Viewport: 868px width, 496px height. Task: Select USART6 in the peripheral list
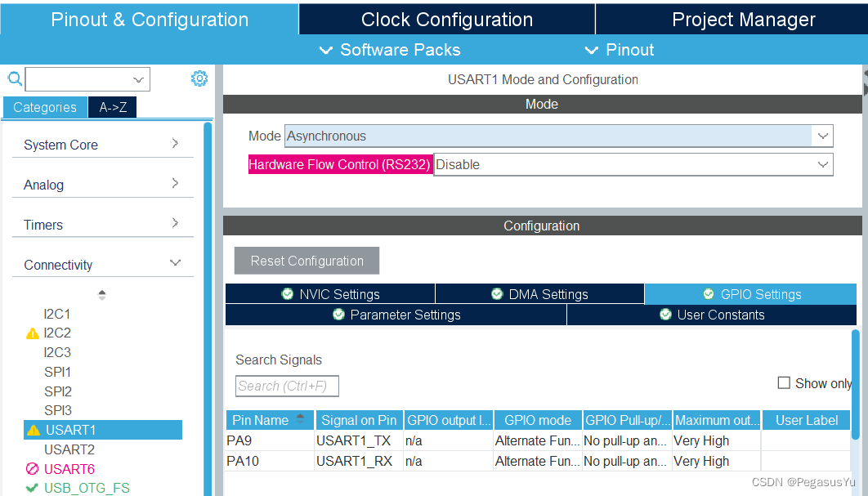pyautogui.click(x=69, y=469)
